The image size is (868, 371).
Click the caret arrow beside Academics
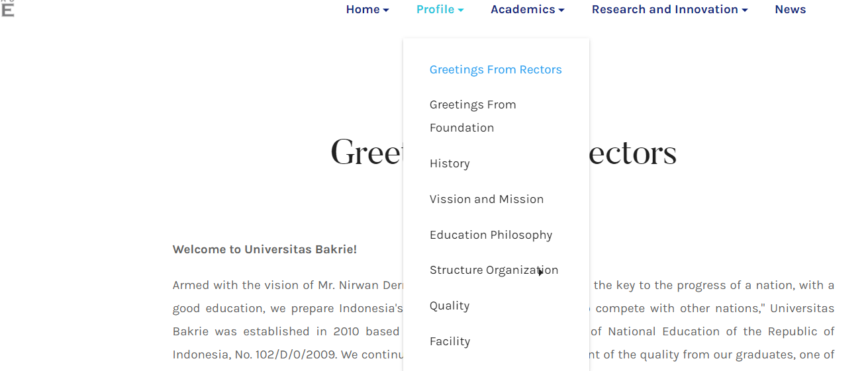tap(561, 10)
